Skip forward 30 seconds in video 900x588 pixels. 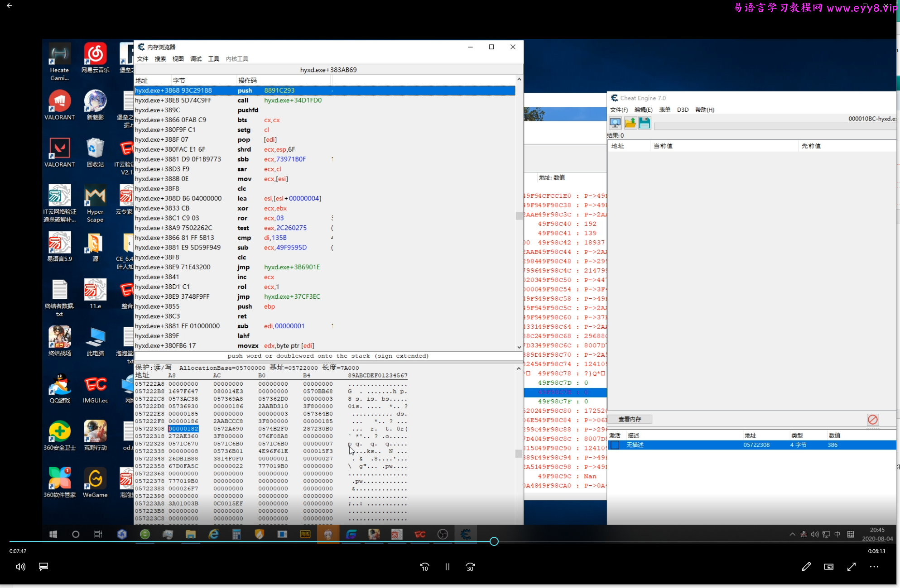470,567
